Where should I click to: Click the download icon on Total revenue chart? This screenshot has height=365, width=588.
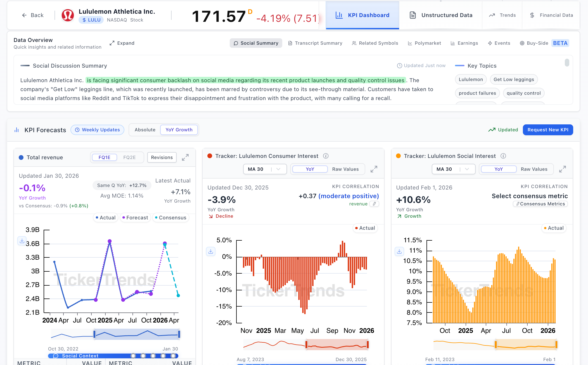[22, 241]
